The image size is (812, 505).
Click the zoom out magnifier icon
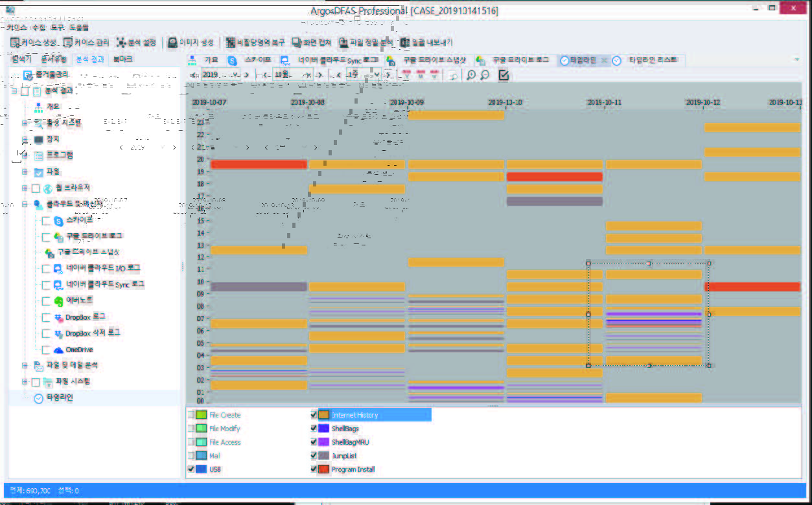pyautogui.click(x=485, y=75)
